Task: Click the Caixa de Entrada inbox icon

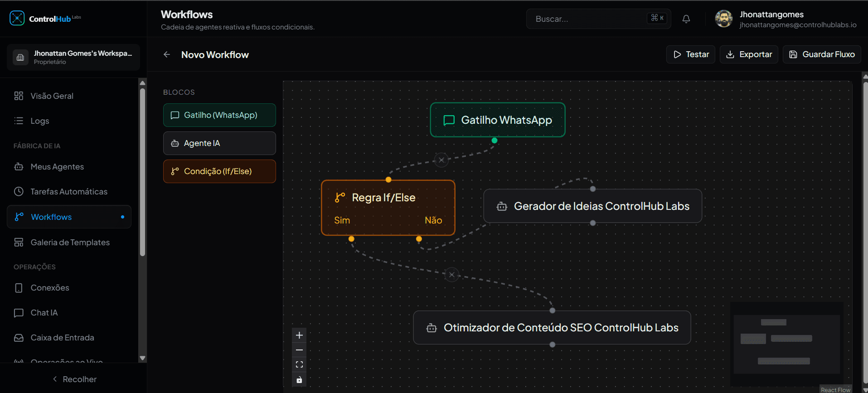Action: click(x=19, y=338)
